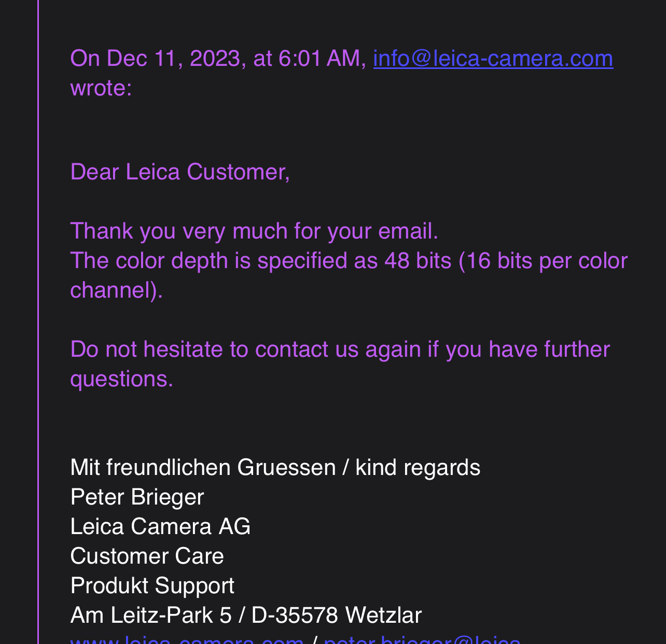Click the 'Do not hesitate to contact us' line
The height and width of the screenshot is (644, 666).
[214, 349]
